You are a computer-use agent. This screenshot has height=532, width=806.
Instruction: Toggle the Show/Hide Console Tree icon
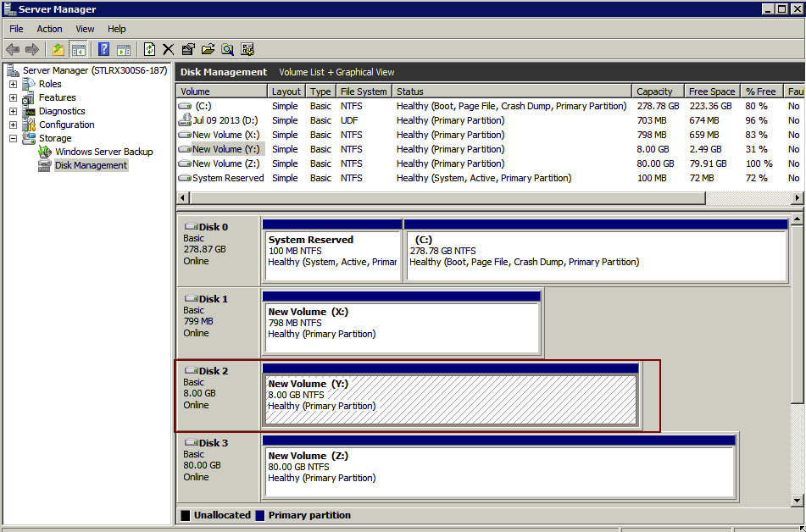[x=78, y=49]
